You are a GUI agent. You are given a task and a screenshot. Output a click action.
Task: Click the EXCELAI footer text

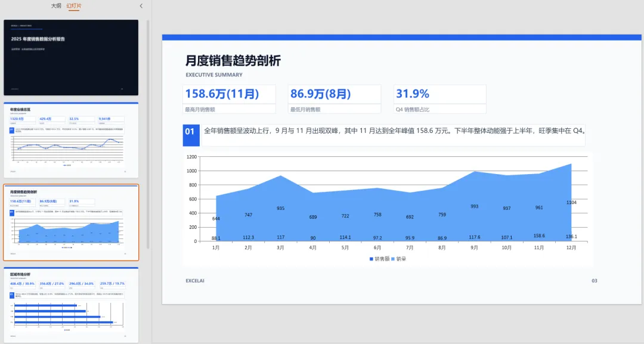click(x=194, y=281)
